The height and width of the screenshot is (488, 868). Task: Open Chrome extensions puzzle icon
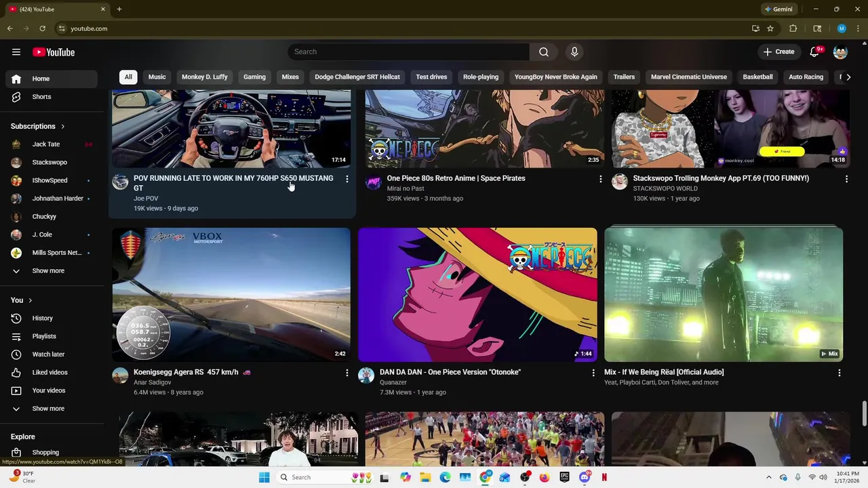pyautogui.click(x=793, y=28)
